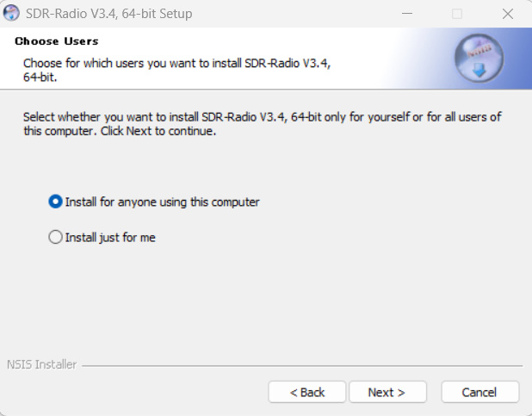
Task: Select "Install for anyone using this computer" radio
Action: 56,202
